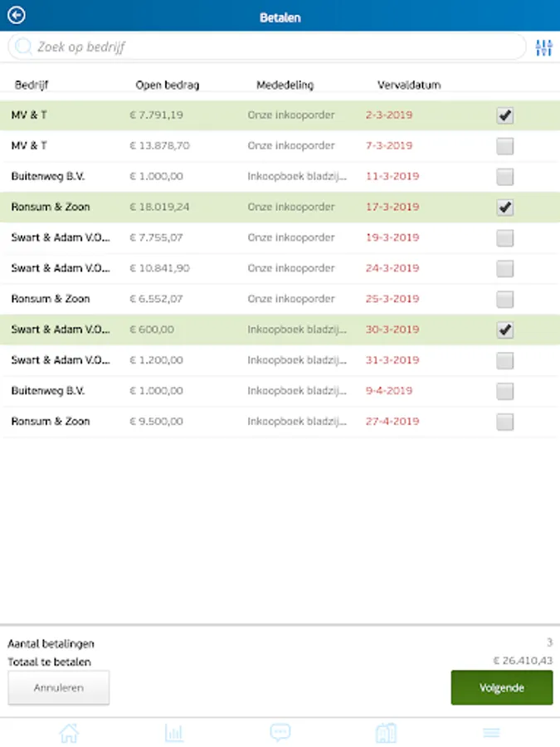Tap the back arrow icon
This screenshot has height=747, width=560.
(x=17, y=16)
